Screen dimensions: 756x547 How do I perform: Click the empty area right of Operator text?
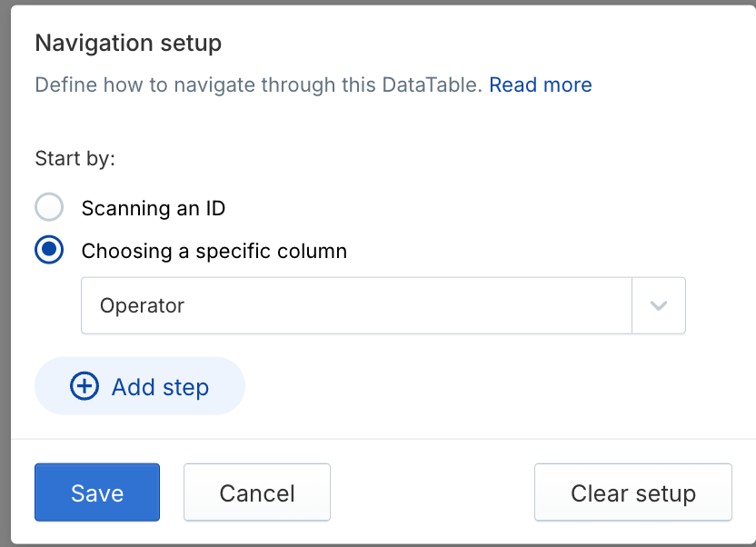tap(409, 306)
